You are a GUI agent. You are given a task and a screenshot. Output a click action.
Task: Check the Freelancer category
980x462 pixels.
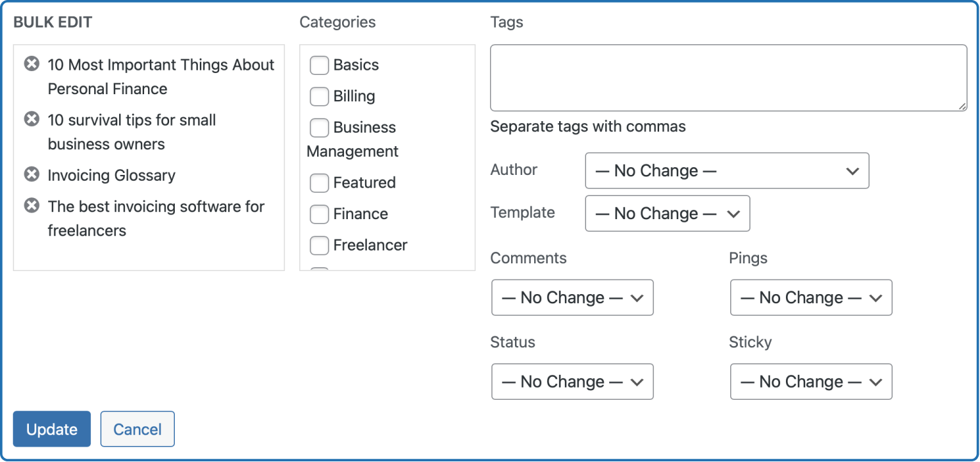(319, 245)
